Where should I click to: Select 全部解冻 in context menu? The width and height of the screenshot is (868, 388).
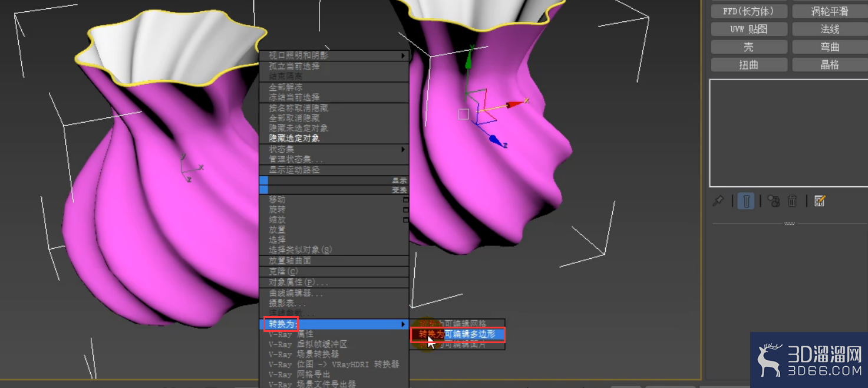tap(334, 87)
